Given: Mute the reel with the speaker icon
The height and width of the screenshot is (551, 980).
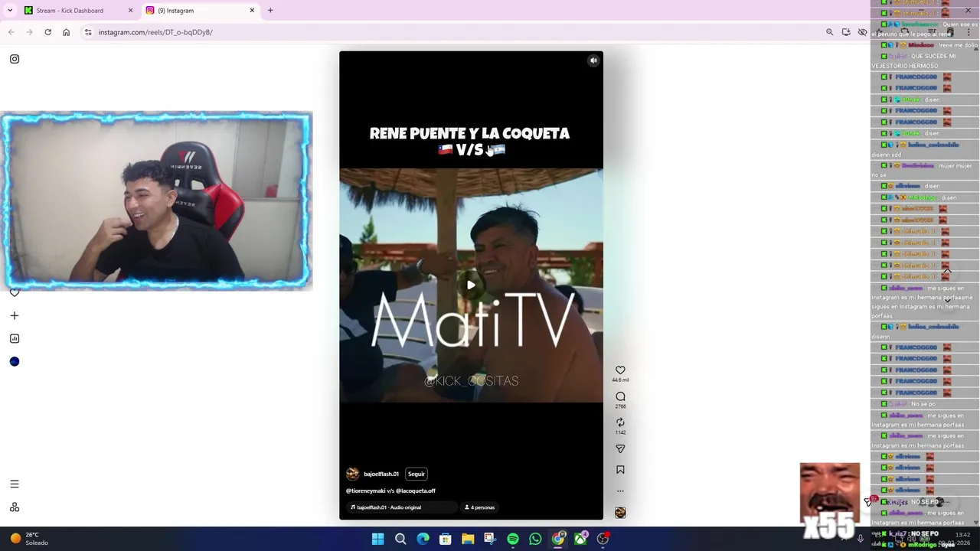Looking at the screenshot, I should 593,60.
